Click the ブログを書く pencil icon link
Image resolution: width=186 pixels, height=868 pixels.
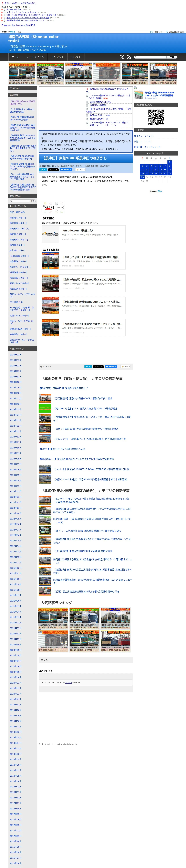pyautogui.click(x=157, y=32)
